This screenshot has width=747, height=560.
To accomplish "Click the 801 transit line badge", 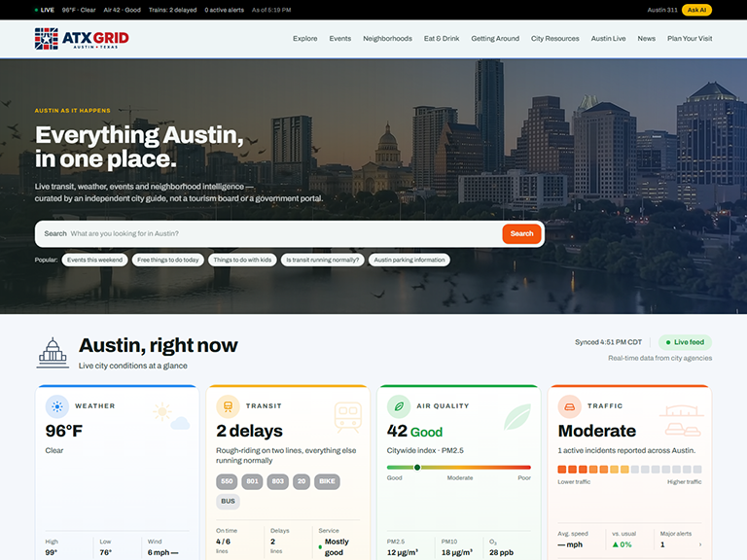I will pyautogui.click(x=252, y=481).
